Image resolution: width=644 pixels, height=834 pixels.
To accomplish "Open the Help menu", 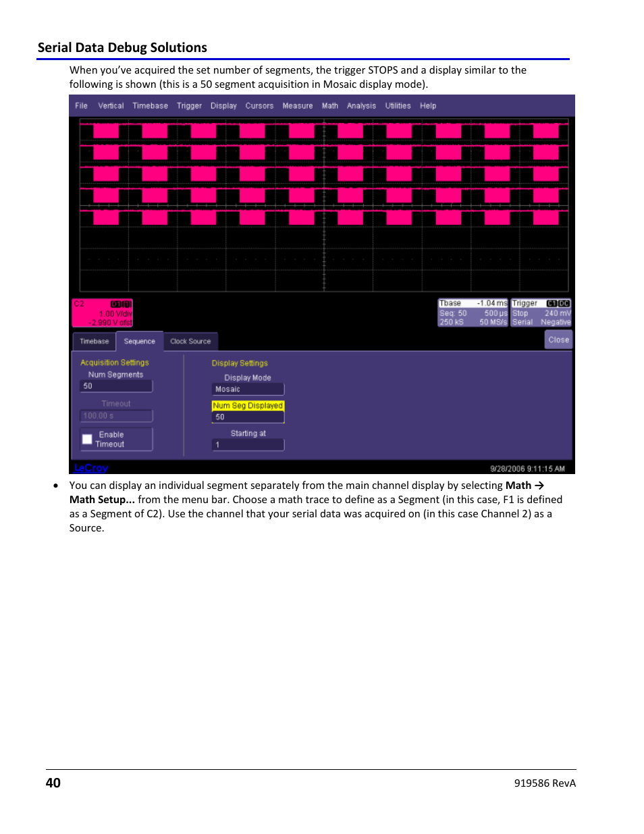I will [428, 106].
